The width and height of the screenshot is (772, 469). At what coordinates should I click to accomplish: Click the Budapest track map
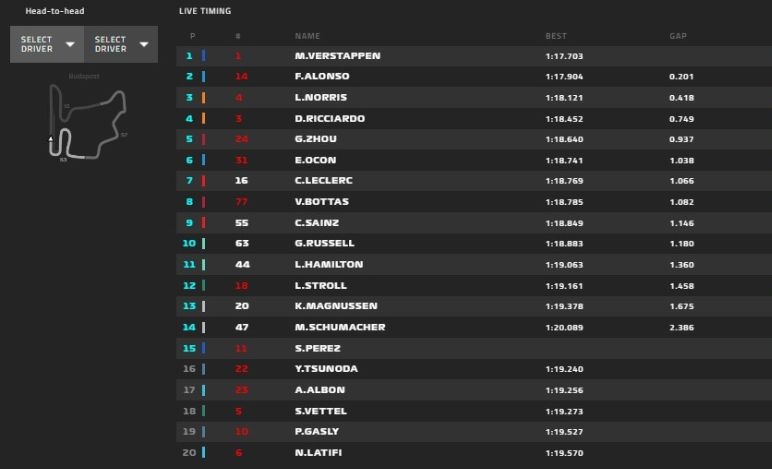[x=87, y=122]
